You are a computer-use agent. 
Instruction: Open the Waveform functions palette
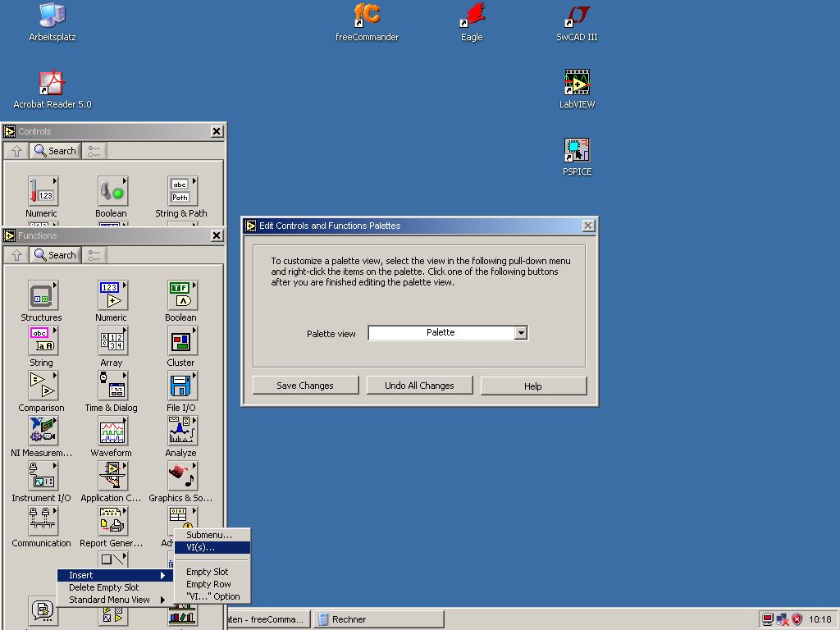[x=112, y=431]
